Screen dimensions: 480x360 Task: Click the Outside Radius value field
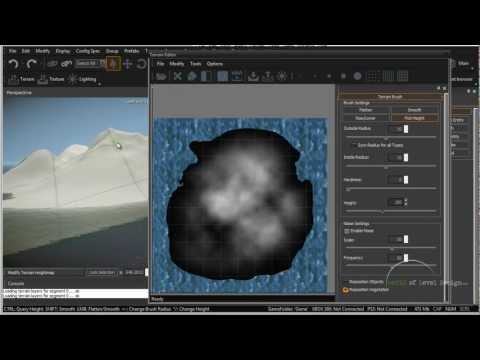point(396,129)
